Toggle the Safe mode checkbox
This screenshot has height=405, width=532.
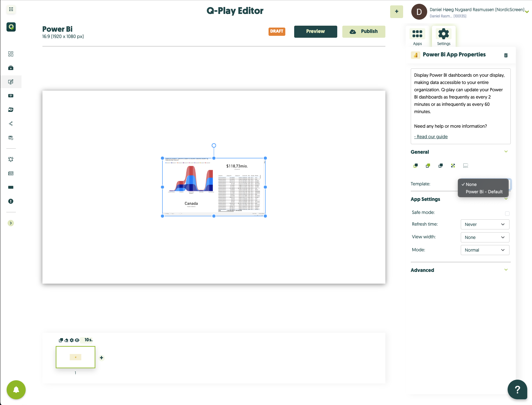click(507, 214)
